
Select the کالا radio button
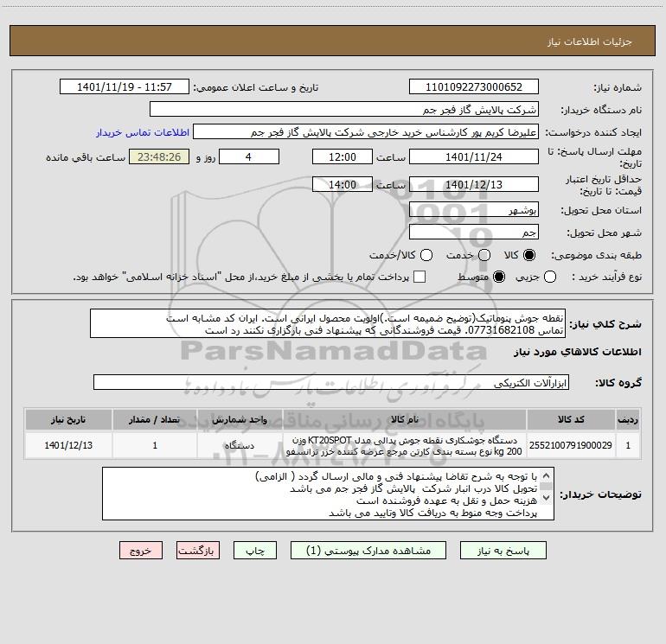point(529,255)
